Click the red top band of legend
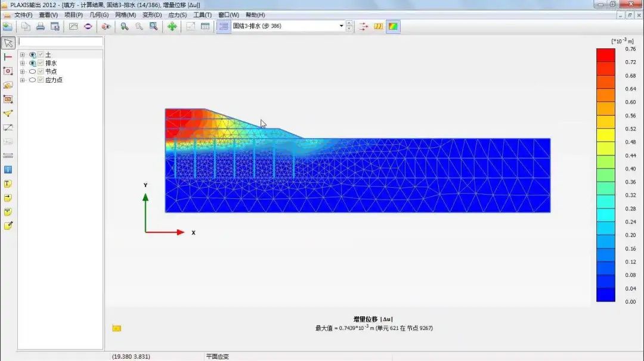The width and height of the screenshot is (644, 361). click(605, 55)
